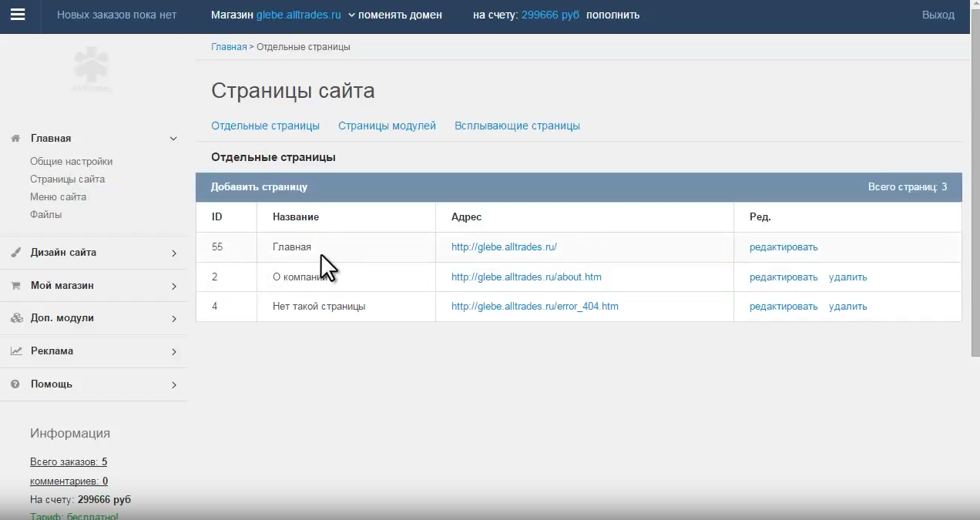980x520 pixels.
Task: Click the question mark icon beside Помощь
Action: 15,384
